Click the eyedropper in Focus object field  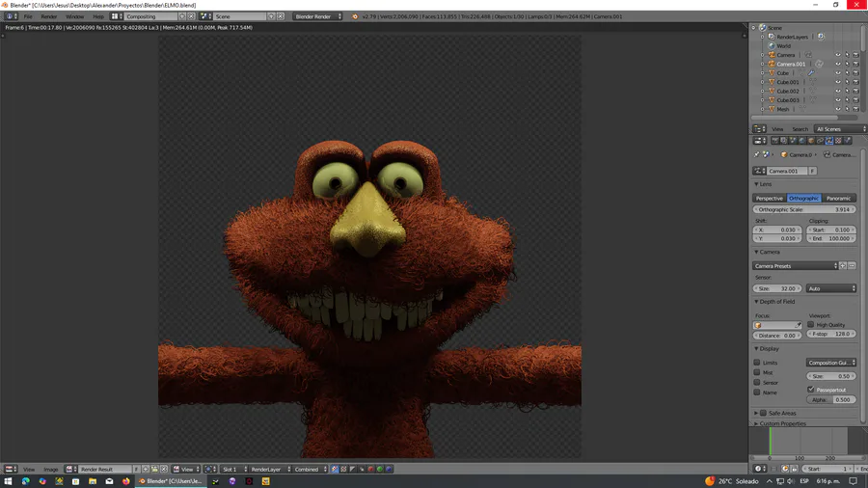[x=798, y=325]
